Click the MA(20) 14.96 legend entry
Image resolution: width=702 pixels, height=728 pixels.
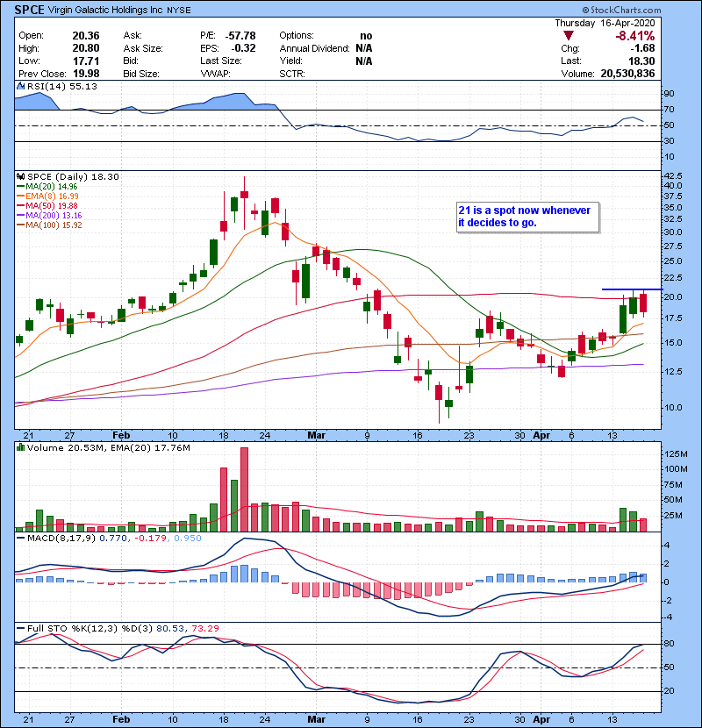[x=47, y=187]
